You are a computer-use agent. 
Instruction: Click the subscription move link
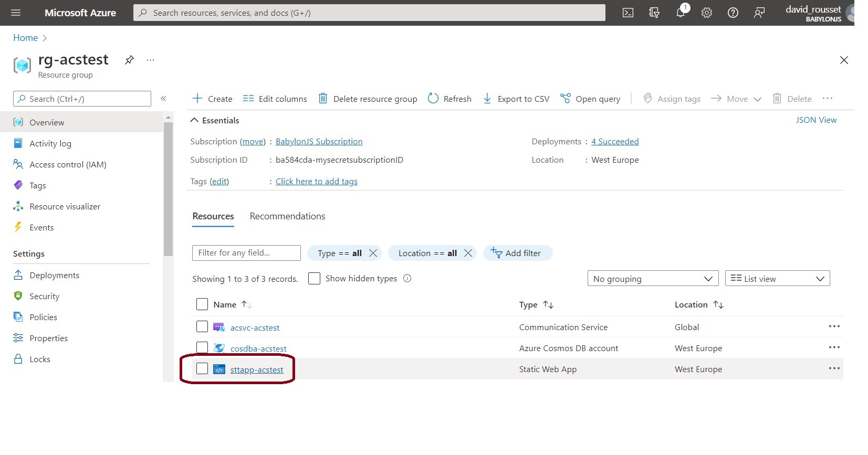pyautogui.click(x=253, y=142)
